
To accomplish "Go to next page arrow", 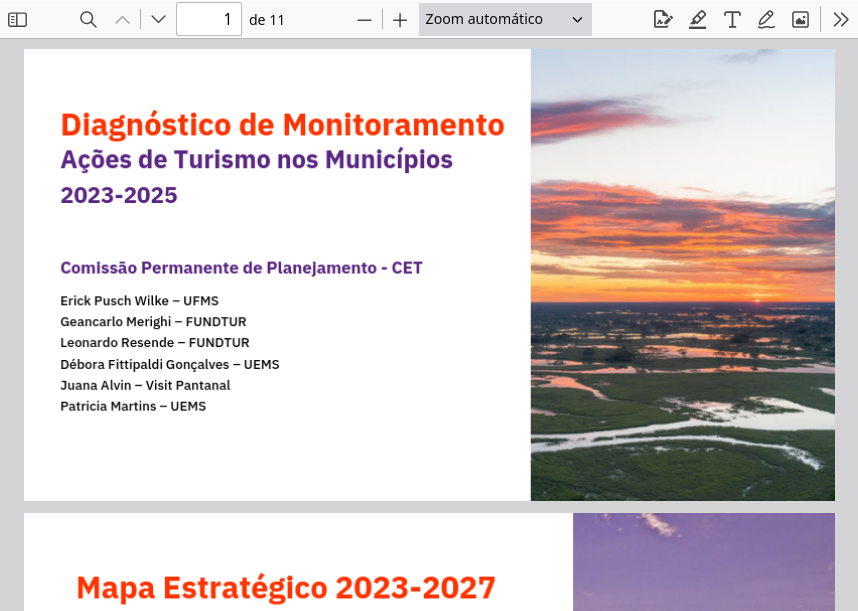I will (158, 20).
